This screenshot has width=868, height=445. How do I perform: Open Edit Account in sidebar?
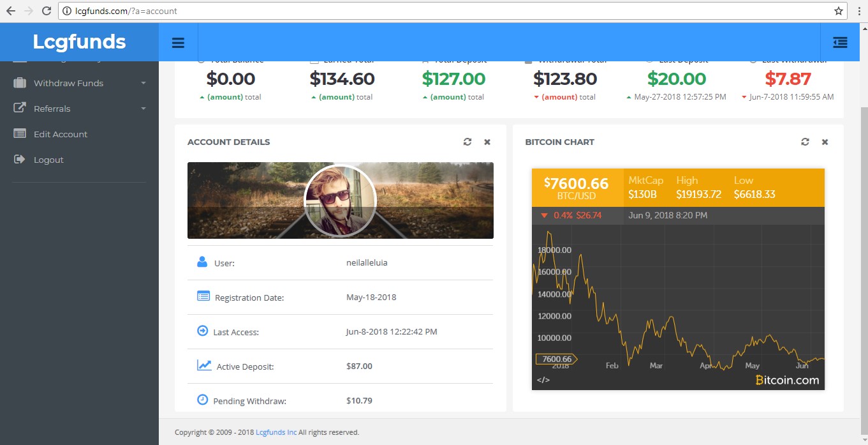pyautogui.click(x=60, y=134)
